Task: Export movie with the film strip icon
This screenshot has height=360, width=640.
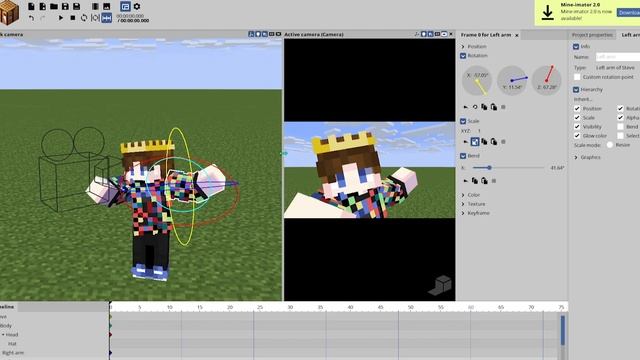Action: point(95,7)
